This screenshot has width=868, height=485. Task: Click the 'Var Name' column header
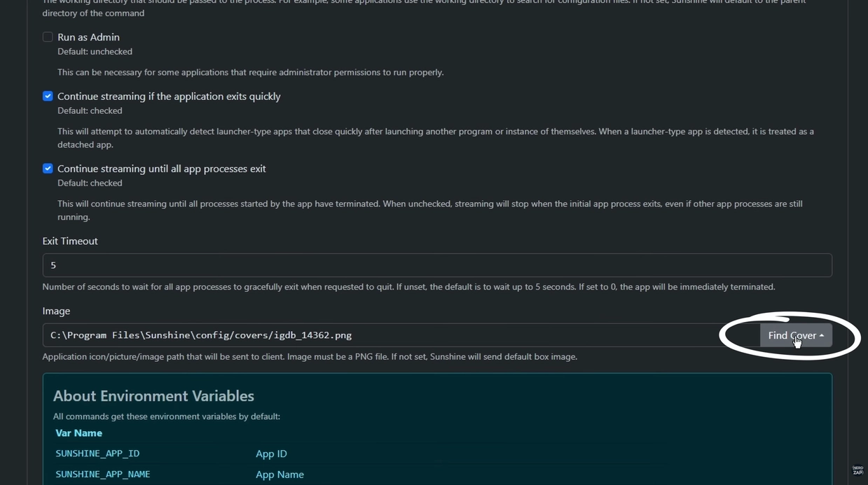click(79, 433)
